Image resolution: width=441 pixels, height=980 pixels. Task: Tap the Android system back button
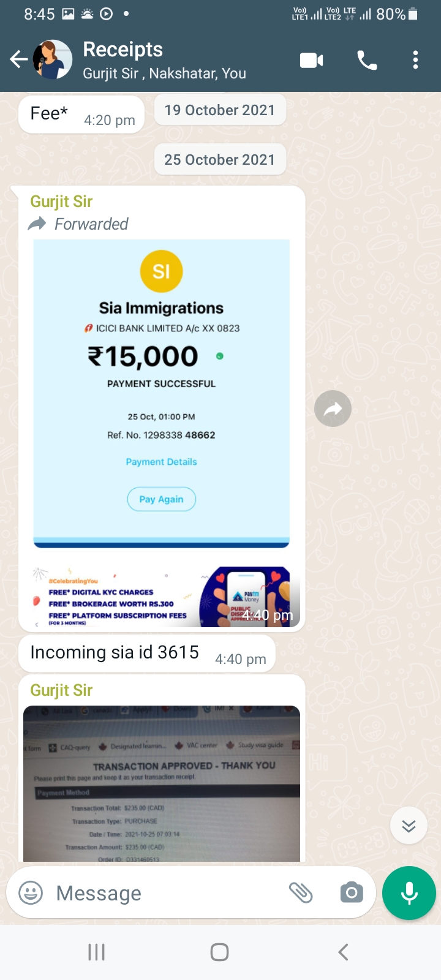pos(343,952)
